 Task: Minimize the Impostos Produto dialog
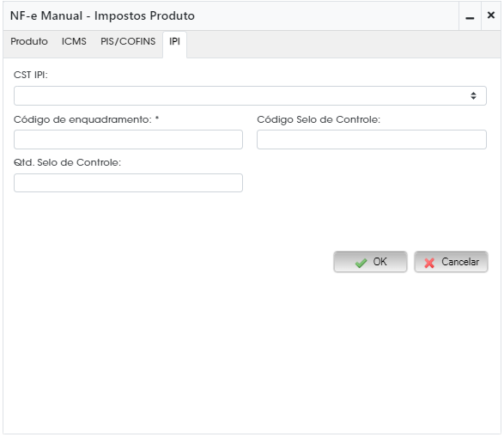470,16
